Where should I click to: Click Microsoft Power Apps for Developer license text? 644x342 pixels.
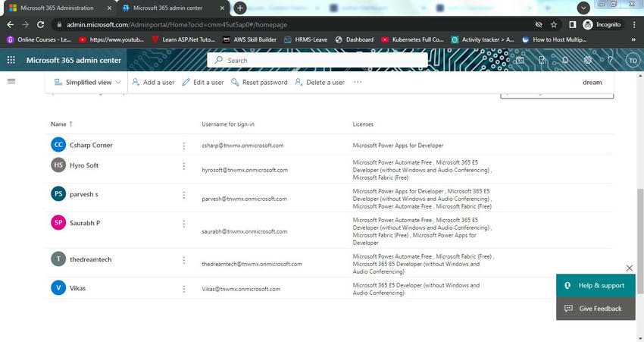pyautogui.click(x=398, y=146)
